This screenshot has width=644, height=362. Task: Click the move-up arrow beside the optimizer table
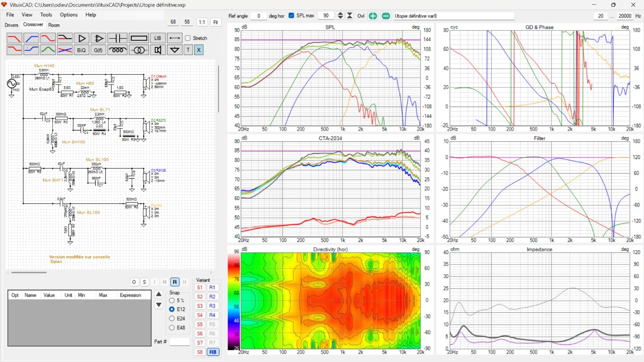(x=159, y=294)
